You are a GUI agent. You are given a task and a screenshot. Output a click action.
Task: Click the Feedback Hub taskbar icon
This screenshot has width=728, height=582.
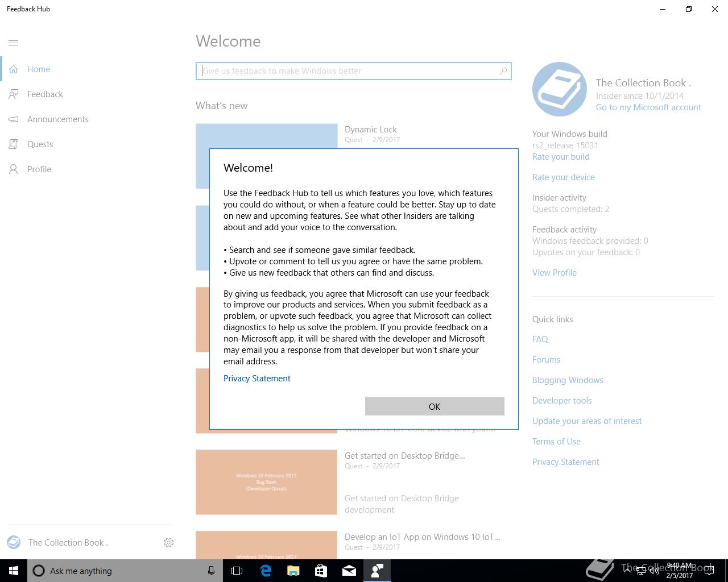(377, 571)
